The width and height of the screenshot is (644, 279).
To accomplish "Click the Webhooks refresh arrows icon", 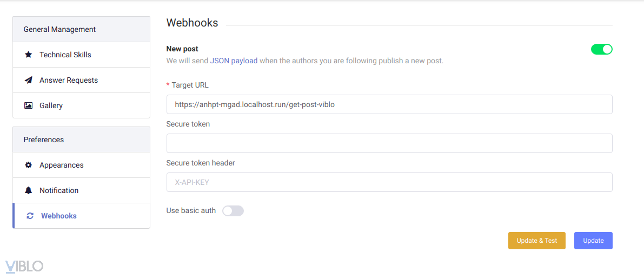I will pos(30,216).
